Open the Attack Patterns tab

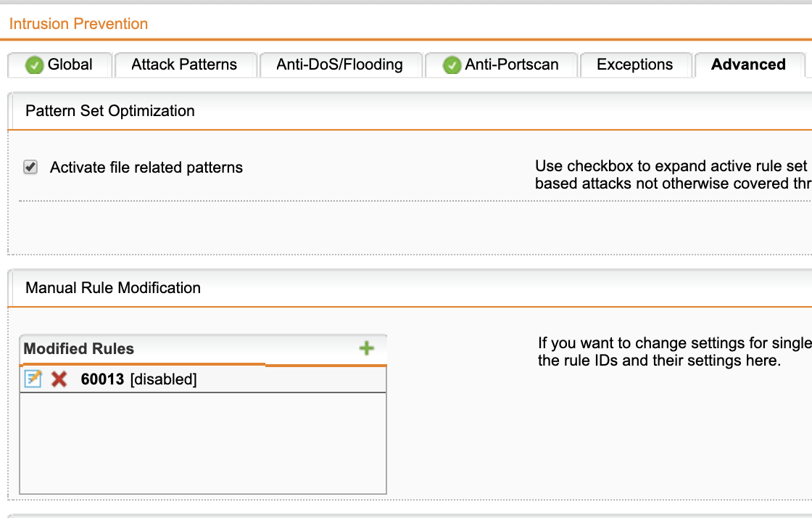184,65
